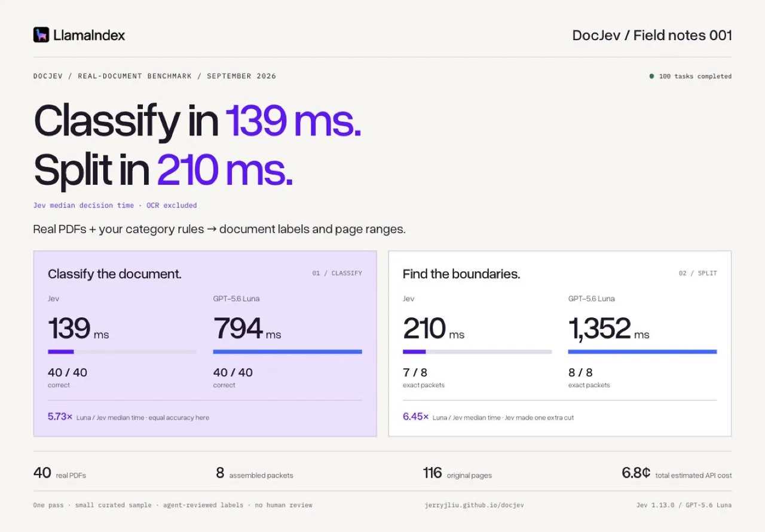Click the 'Jev 1.13.0 / GPT-5.6 Luna' footer text
765x532 pixels.
(x=684, y=505)
